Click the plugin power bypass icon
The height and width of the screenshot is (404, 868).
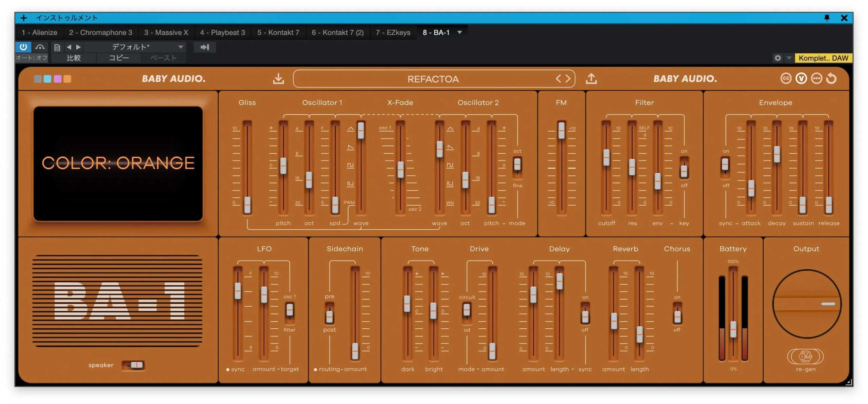pyautogui.click(x=23, y=47)
